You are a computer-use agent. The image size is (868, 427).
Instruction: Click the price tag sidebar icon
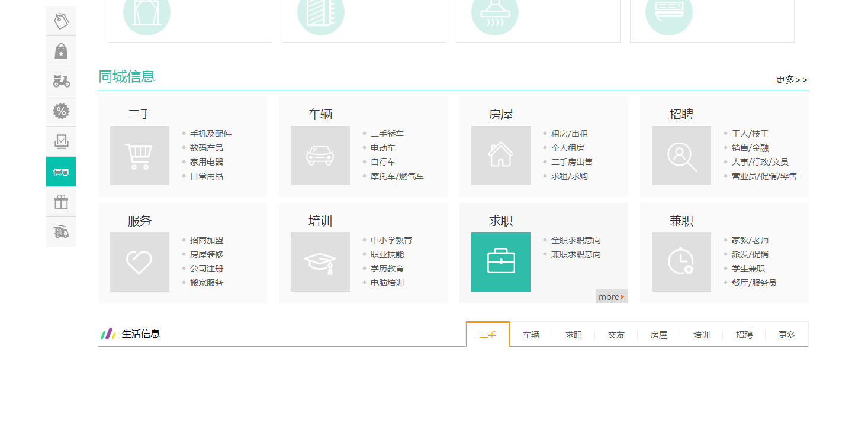(61, 21)
